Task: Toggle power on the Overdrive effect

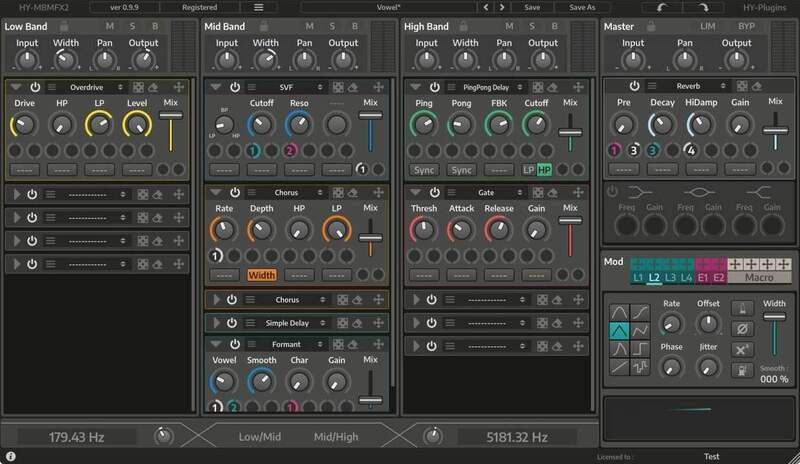Action: 35,87
